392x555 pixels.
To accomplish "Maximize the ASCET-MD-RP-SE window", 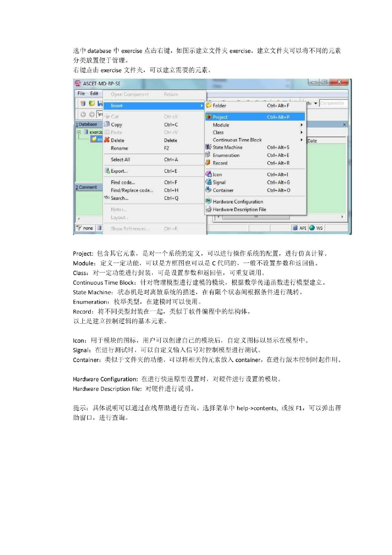I will tap(324, 83).
